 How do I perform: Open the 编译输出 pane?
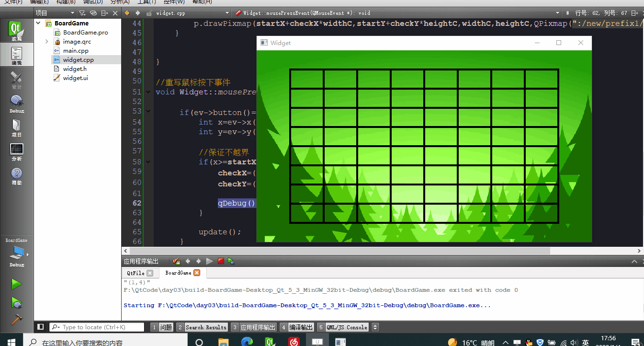click(x=297, y=327)
